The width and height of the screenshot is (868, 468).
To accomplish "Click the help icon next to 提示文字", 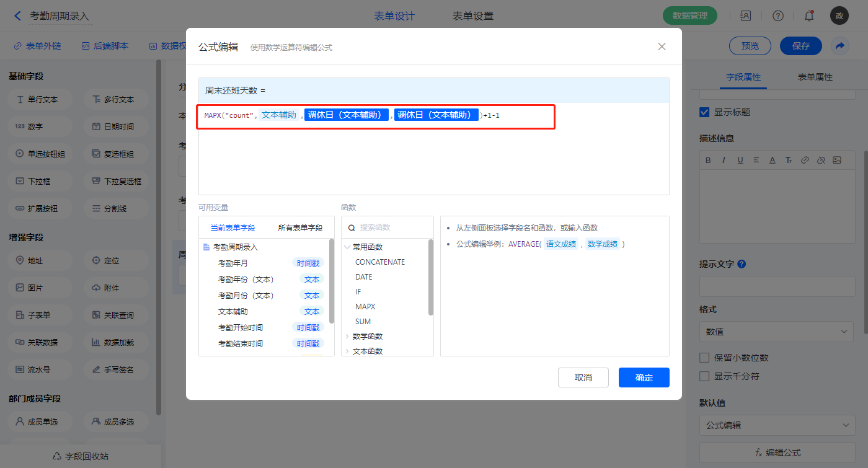I will pos(742,264).
